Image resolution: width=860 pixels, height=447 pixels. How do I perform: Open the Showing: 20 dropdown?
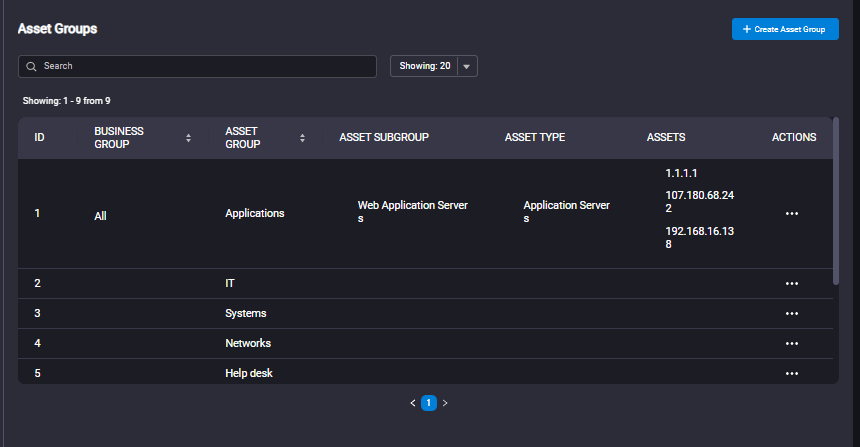tap(433, 66)
